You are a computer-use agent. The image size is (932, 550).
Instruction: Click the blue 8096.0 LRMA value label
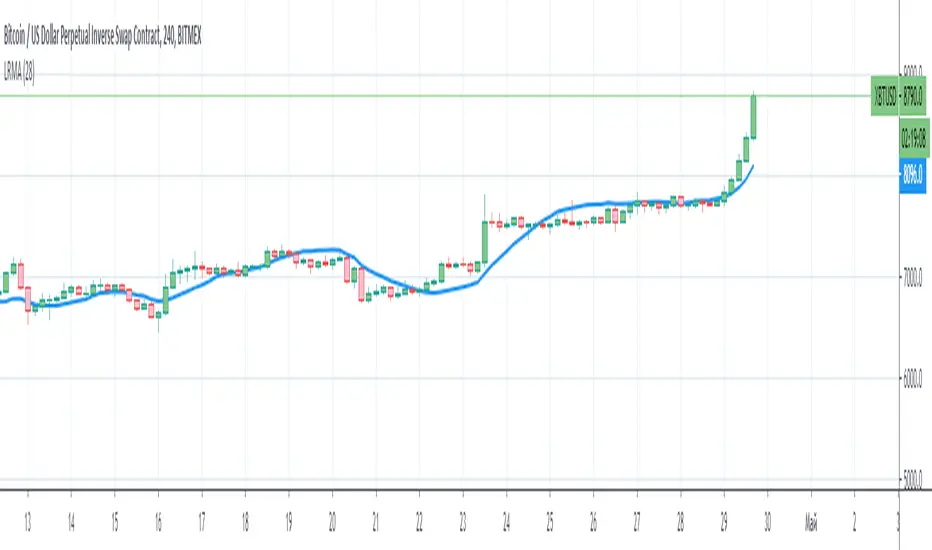(x=915, y=174)
